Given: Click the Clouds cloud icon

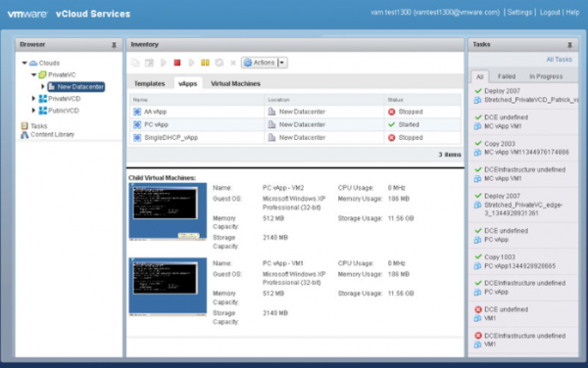Looking at the screenshot, I should (33, 63).
